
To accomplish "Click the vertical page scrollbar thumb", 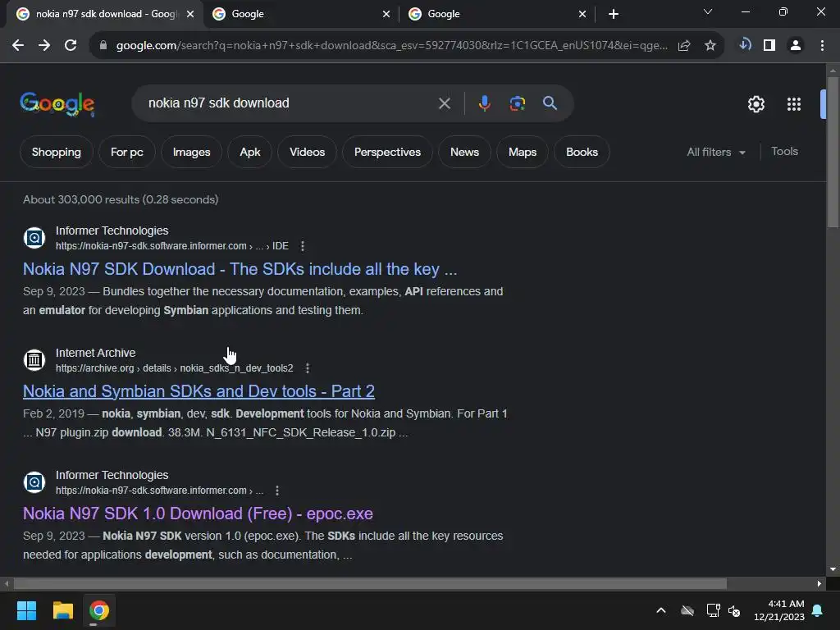I will pyautogui.click(x=833, y=153).
